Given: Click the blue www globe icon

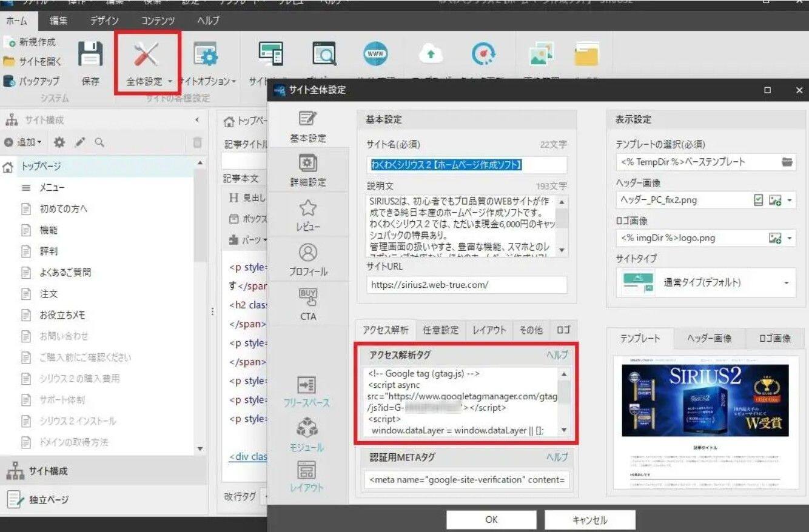Looking at the screenshot, I should [376, 55].
